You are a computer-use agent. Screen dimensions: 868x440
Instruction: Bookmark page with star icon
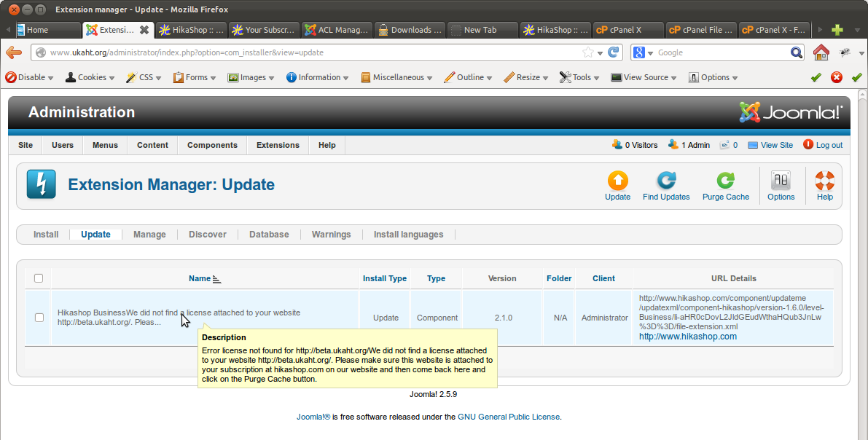tap(588, 52)
